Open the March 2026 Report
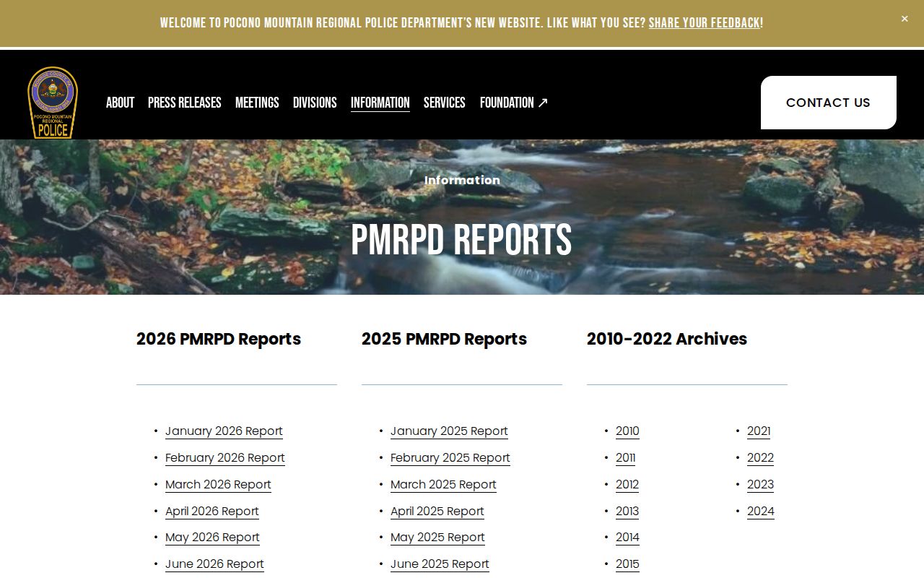 (x=218, y=485)
